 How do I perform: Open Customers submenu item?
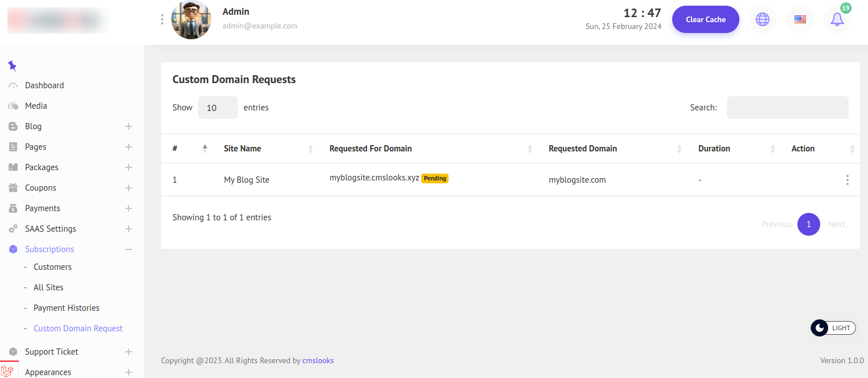click(x=52, y=267)
